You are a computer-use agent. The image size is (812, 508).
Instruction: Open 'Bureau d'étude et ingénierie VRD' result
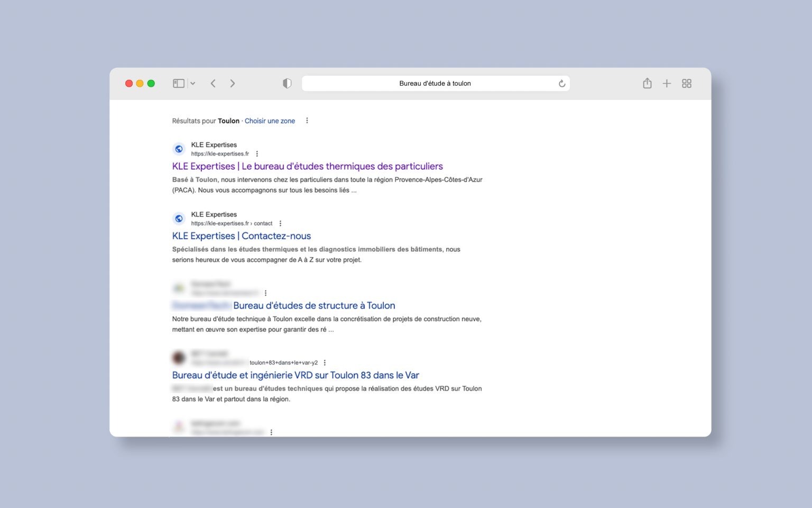point(295,375)
